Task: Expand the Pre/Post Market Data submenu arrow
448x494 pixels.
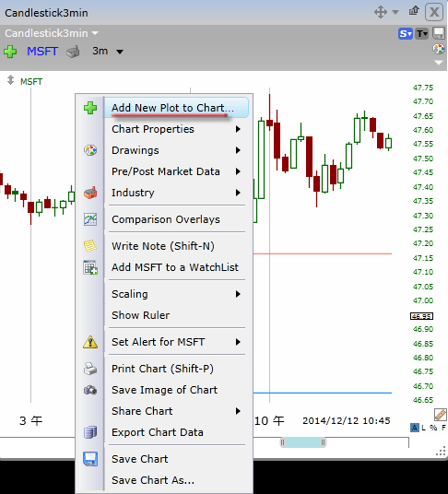Action: tap(238, 171)
